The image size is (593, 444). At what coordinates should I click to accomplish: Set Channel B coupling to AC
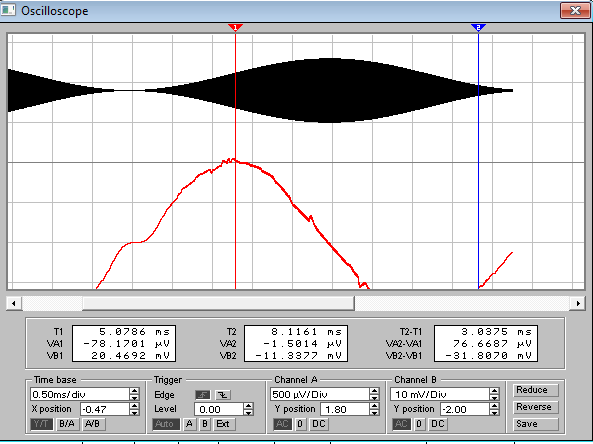click(401, 424)
